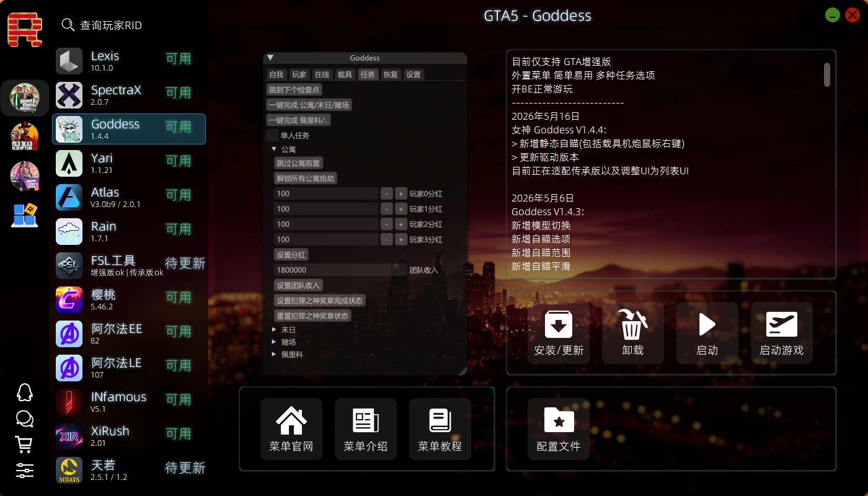
Task: Select the third game icon in sidebar
Action: click(25, 176)
